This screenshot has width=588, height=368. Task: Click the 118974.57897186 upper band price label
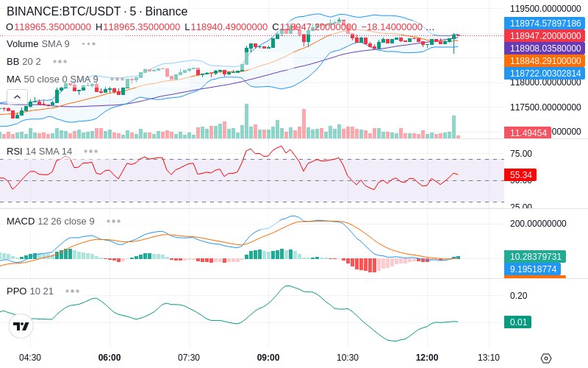tap(545, 24)
